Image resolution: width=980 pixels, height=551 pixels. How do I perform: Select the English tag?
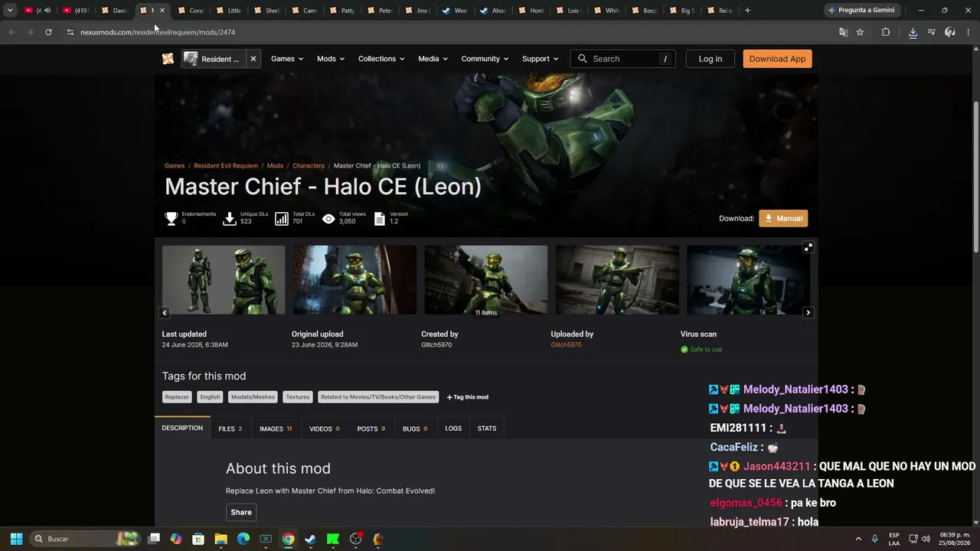point(210,397)
